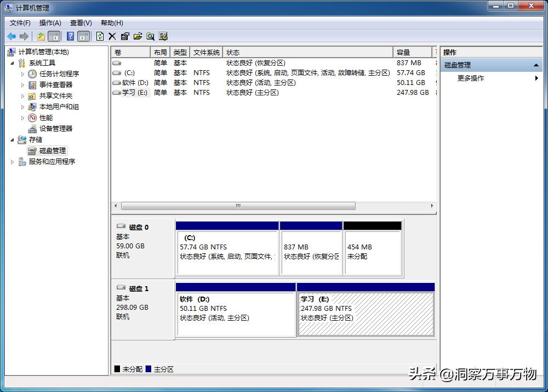Refresh the disk list with the refresh icon
The image size is (548, 392).
[x=100, y=36]
